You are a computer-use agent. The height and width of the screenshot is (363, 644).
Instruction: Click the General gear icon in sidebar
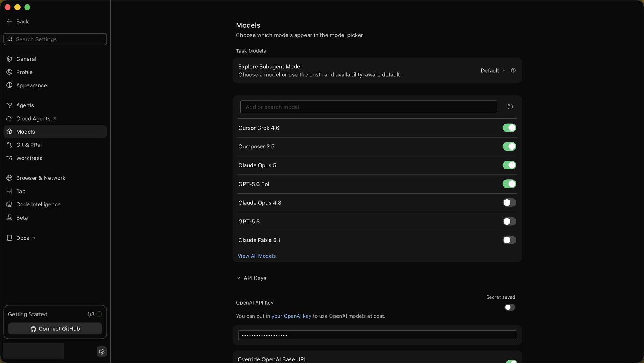tap(9, 59)
